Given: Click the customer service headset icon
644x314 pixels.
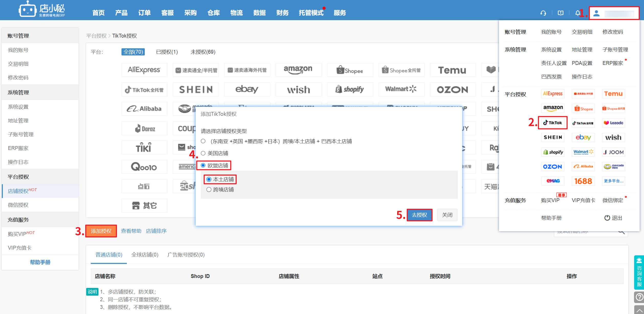Looking at the screenshot, I should point(543,13).
